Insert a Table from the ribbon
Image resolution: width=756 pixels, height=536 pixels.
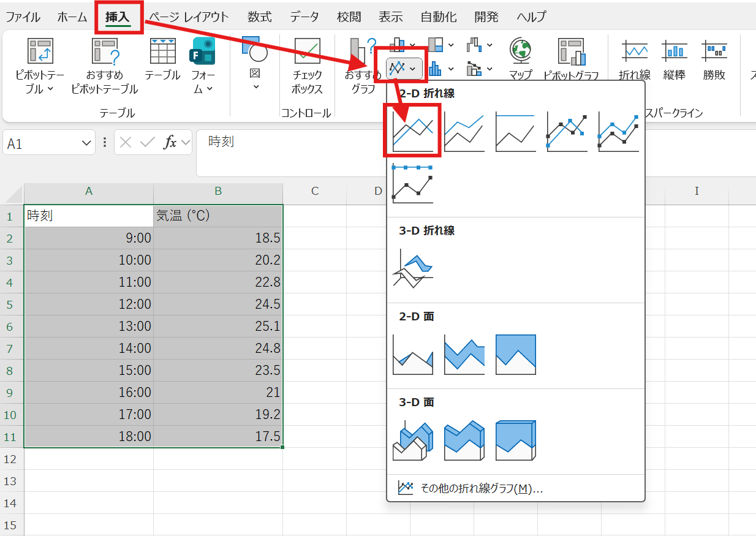click(162, 61)
